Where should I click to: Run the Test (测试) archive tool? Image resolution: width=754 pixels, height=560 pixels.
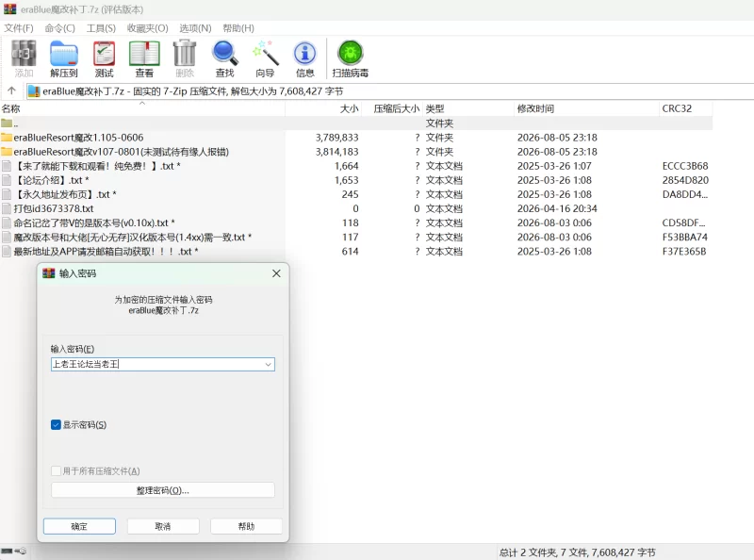(104, 54)
